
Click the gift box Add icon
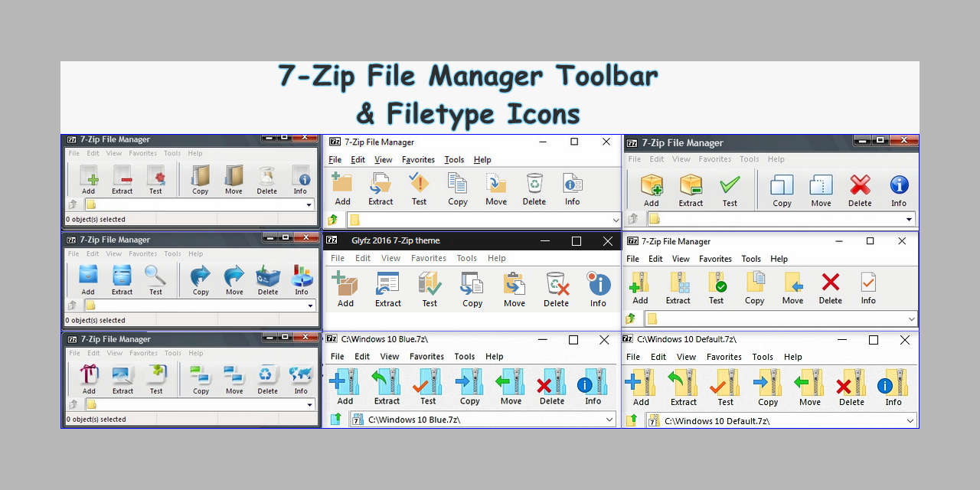pyautogui.click(x=89, y=374)
